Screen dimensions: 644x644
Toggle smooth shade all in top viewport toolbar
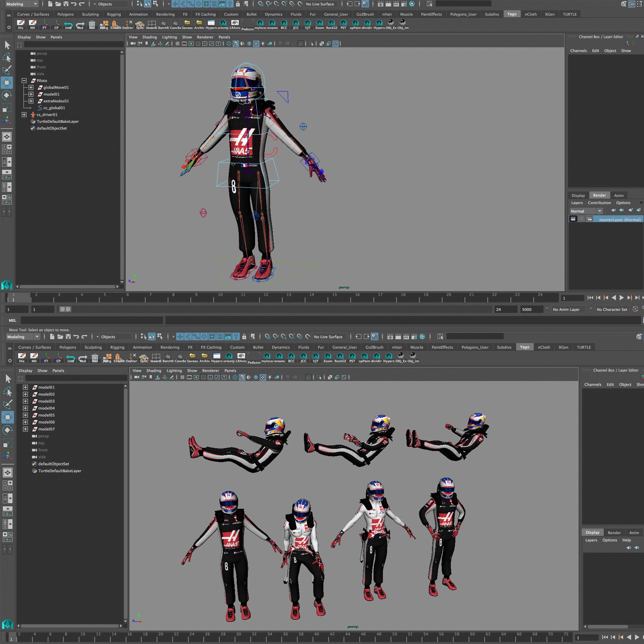tap(236, 43)
